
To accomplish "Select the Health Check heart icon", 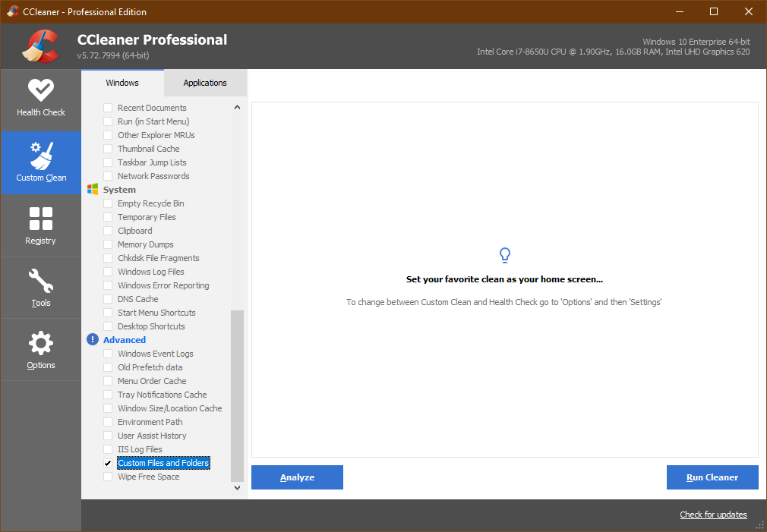I will click(41, 92).
